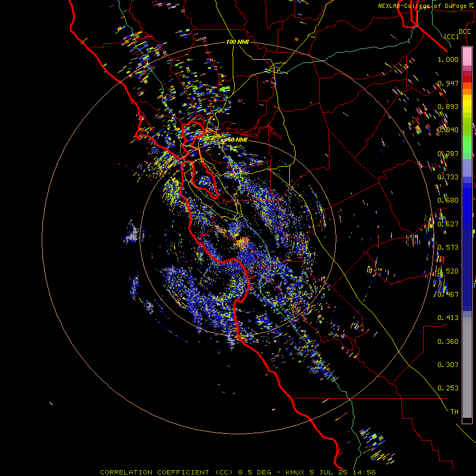Select the 0.840 scale value
The width and height of the screenshot is (476, 476).
(448, 130)
